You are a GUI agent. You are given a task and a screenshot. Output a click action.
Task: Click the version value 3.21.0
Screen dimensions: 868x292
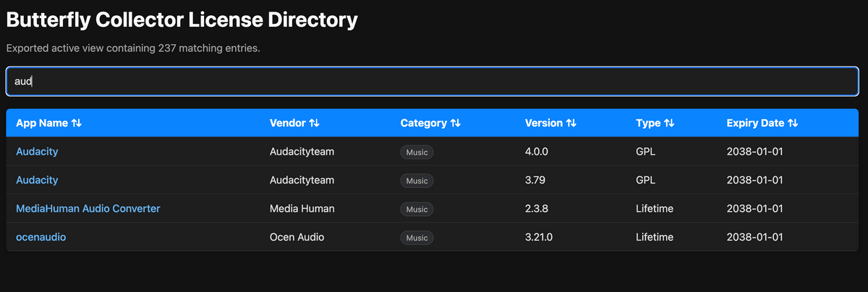click(539, 237)
